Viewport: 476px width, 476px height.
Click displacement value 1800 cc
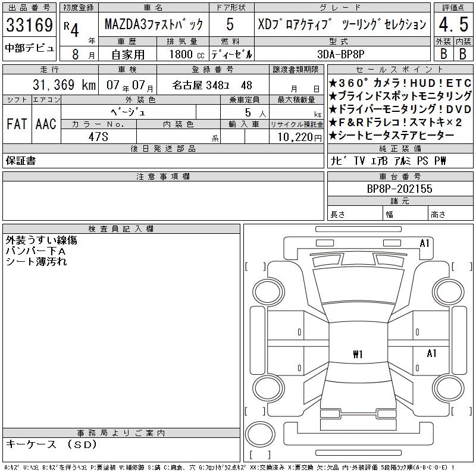click(x=187, y=54)
